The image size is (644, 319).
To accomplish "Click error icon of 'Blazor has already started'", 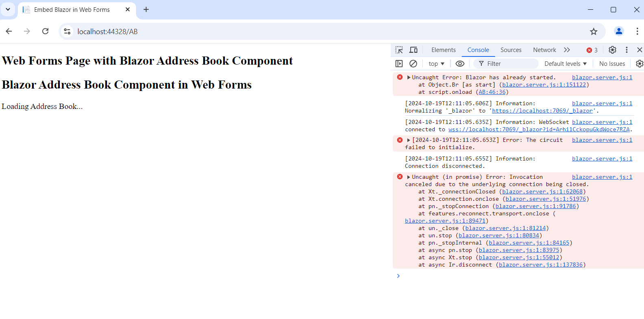I will pyautogui.click(x=400, y=77).
